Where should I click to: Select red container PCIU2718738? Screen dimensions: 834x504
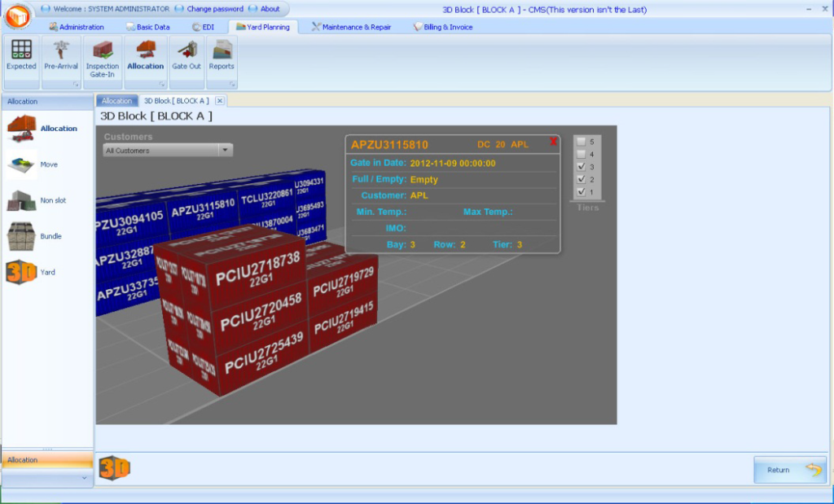(x=257, y=271)
